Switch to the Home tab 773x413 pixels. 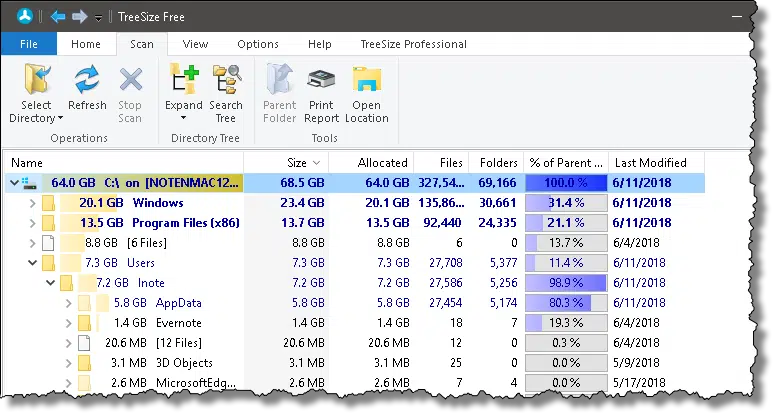(x=86, y=44)
